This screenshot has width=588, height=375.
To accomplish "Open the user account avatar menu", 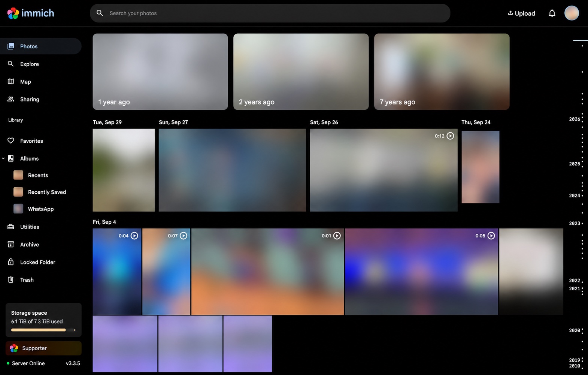I will tap(572, 13).
